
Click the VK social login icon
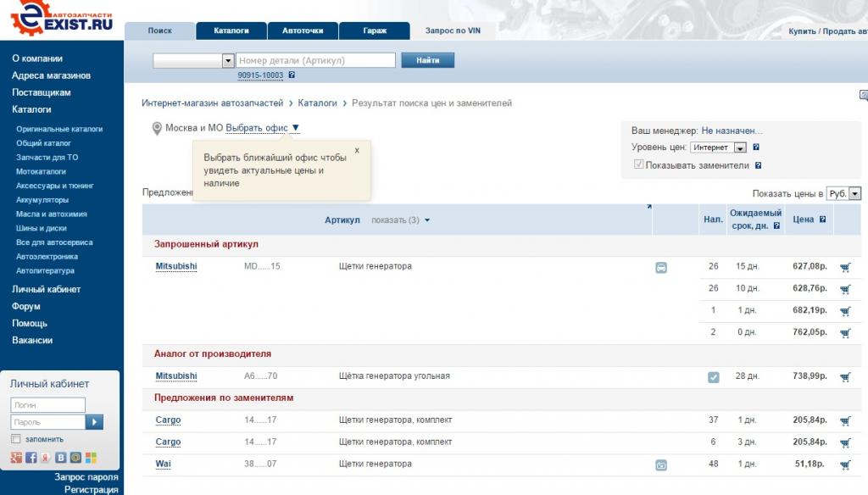point(62,458)
